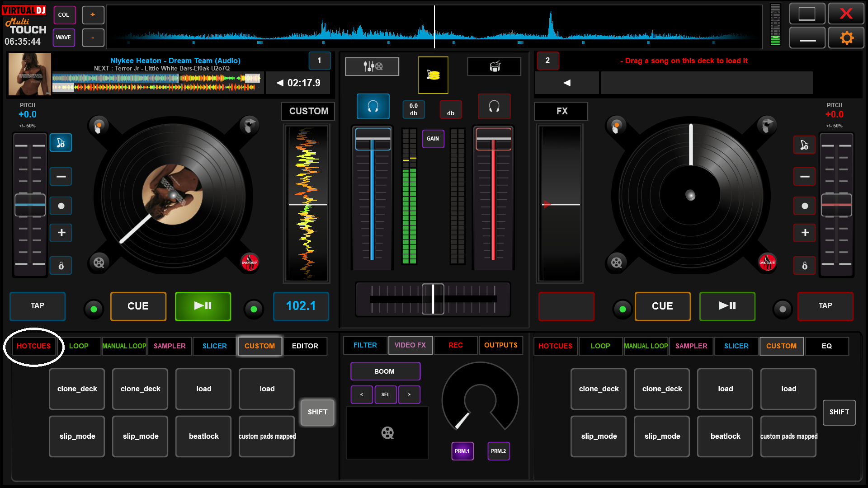This screenshot has height=488, width=868.
Task: Toggle deck 1 SHIFT pad button
Action: tap(318, 412)
